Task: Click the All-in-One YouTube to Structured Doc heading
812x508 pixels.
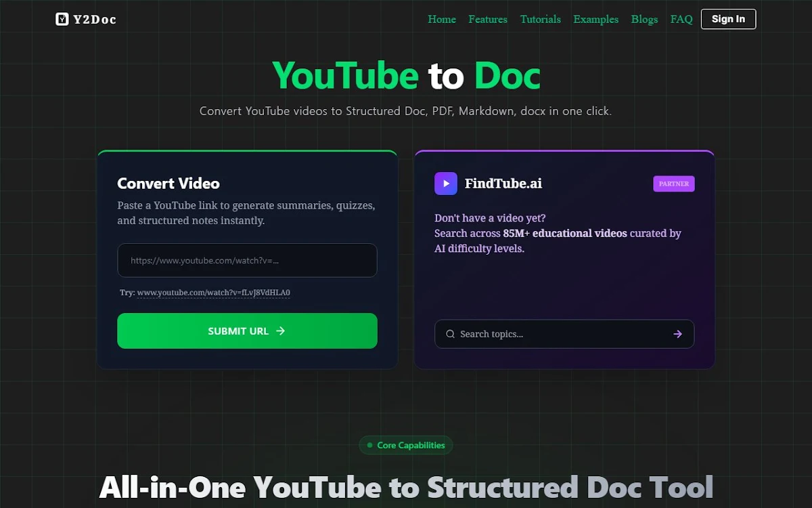Action: coord(406,487)
